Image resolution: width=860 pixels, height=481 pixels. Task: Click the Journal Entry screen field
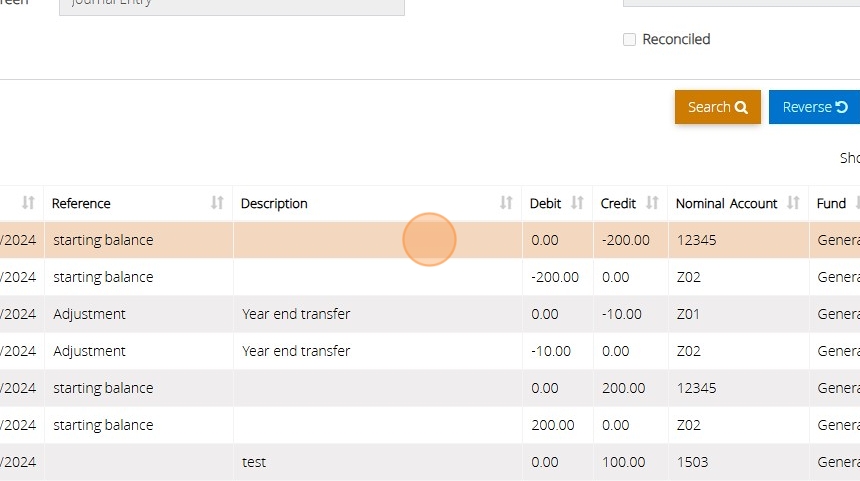pyautogui.click(x=231, y=4)
